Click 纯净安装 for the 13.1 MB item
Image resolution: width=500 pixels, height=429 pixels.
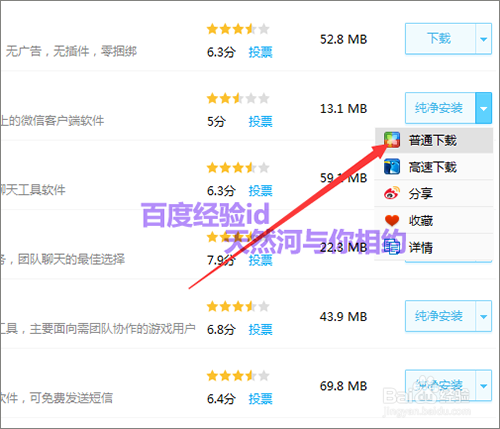(440, 108)
